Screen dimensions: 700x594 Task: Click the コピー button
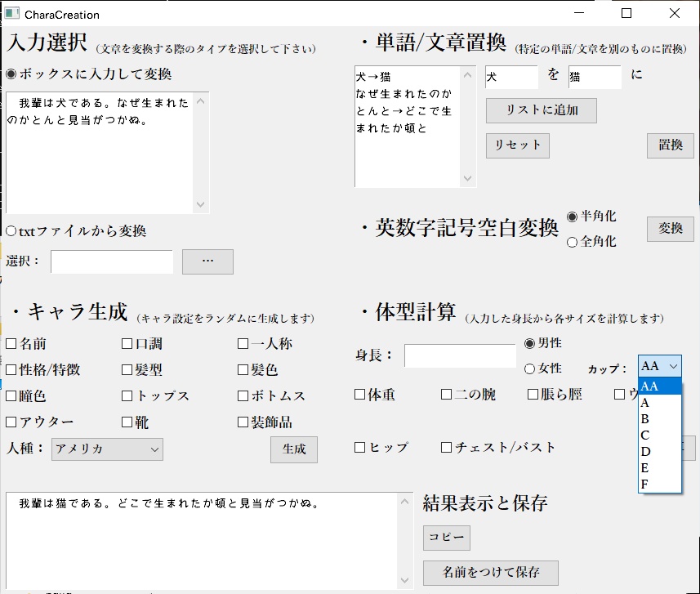(447, 538)
